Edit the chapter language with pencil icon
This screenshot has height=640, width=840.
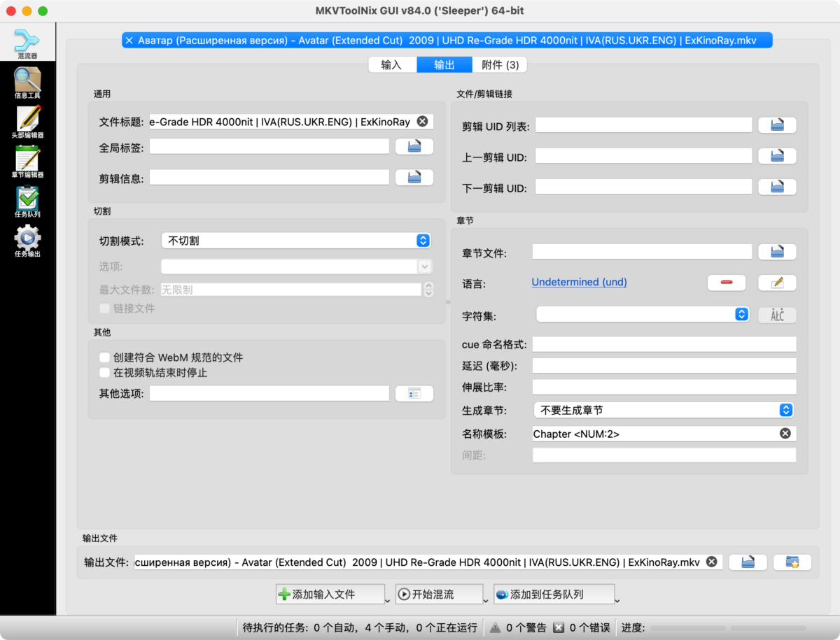click(777, 283)
